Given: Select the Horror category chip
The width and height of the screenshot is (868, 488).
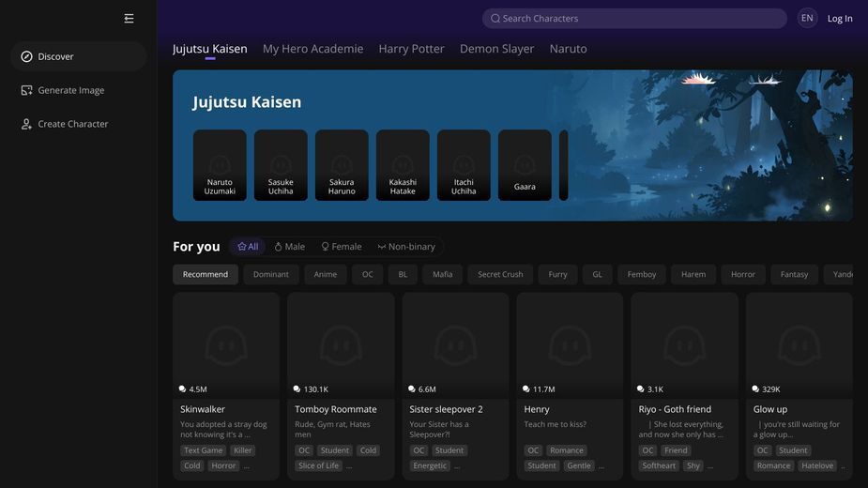Looking at the screenshot, I should pyautogui.click(x=742, y=274).
